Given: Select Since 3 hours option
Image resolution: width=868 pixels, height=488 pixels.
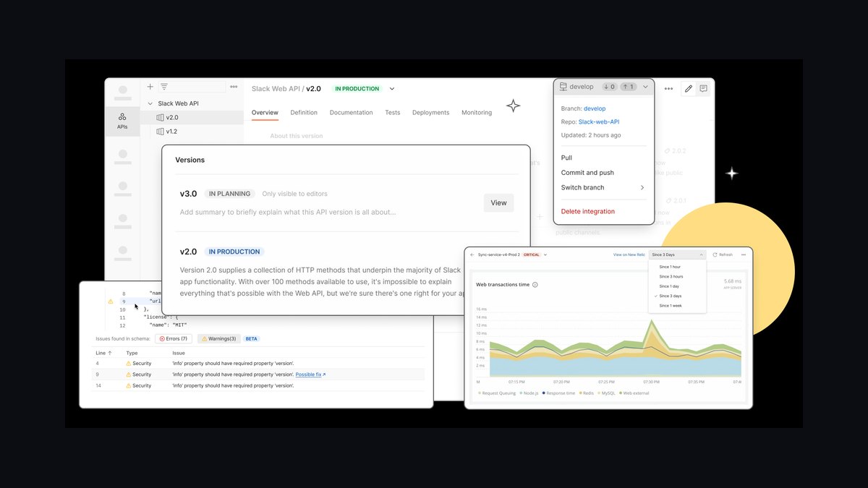Looking at the screenshot, I should pyautogui.click(x=671, y=276).
